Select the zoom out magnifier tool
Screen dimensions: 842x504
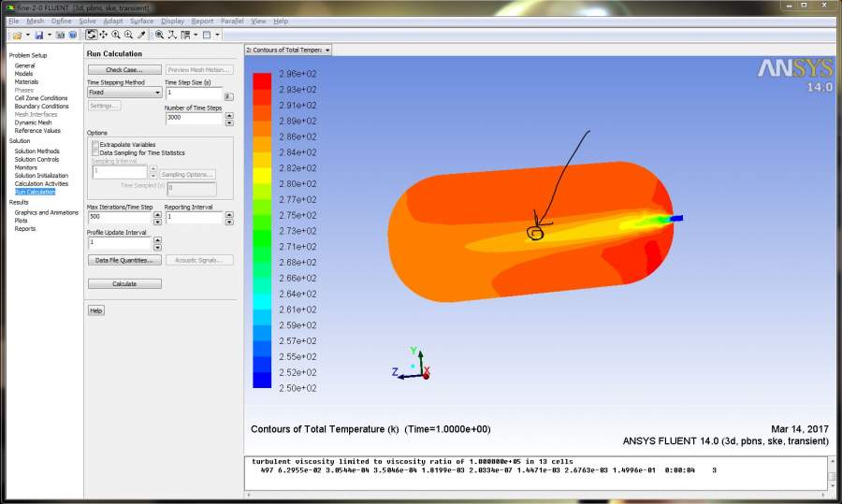pos(129,35)
